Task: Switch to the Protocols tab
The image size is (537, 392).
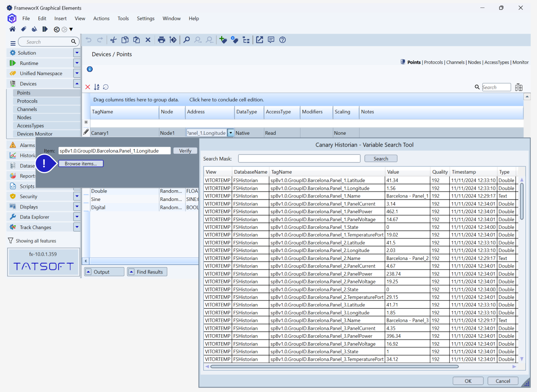Action: click(x=433, y=62)
